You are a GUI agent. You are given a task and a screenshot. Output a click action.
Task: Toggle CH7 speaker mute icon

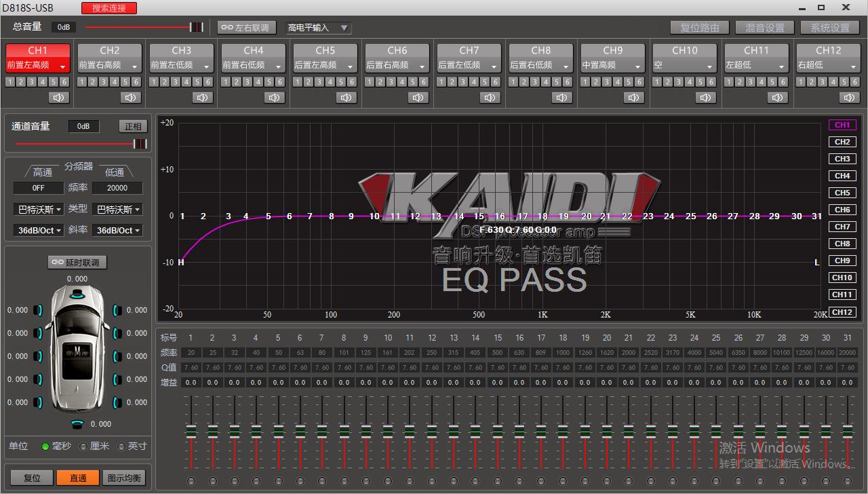[490, 98]
